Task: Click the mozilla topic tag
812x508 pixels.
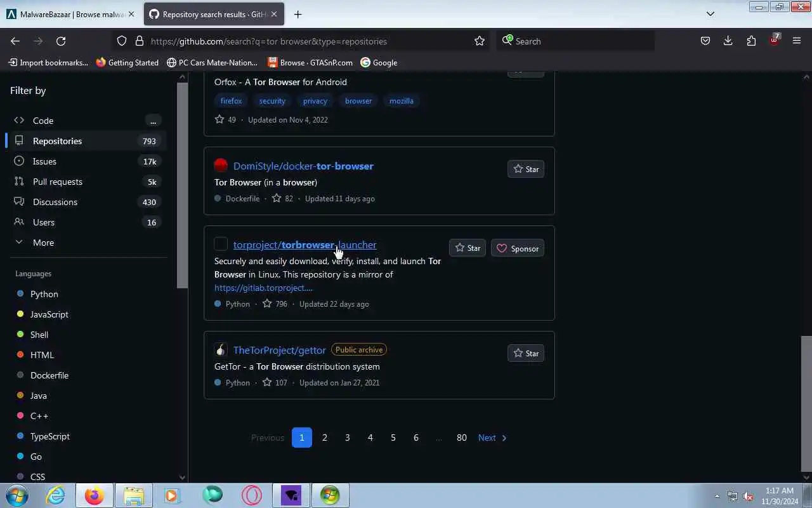Action: (402, 101)
